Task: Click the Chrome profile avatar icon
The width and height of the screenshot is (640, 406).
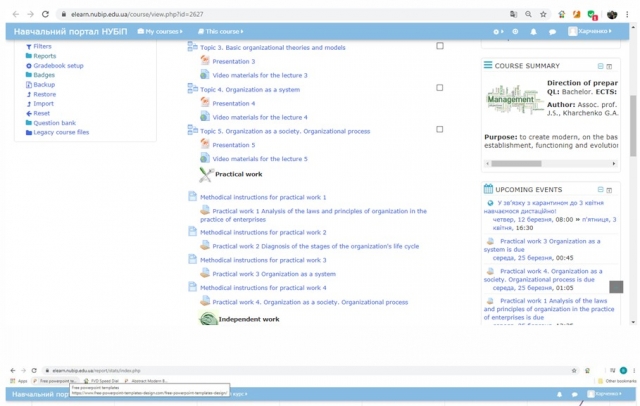Action: pyautogui.click(x=611, y=14)
